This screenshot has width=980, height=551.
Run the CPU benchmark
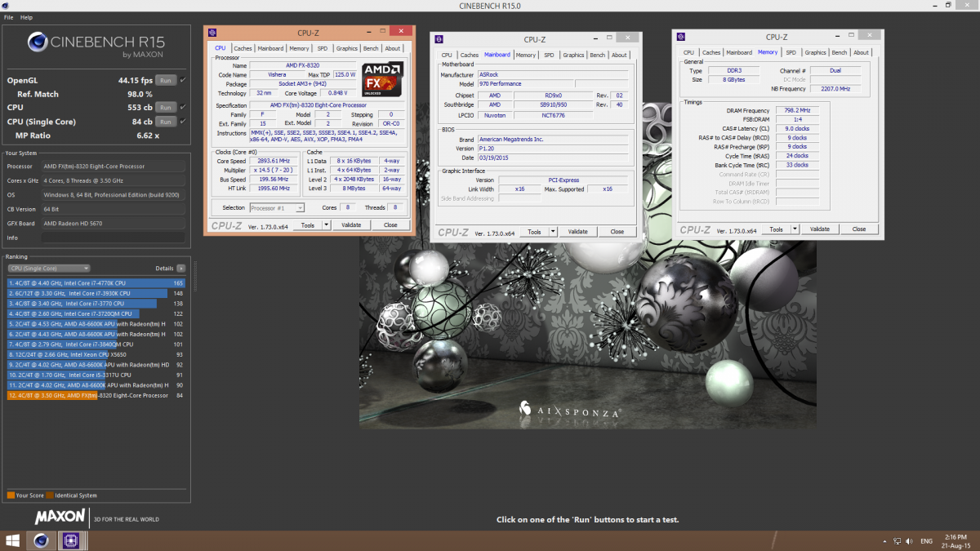point(166,107)
